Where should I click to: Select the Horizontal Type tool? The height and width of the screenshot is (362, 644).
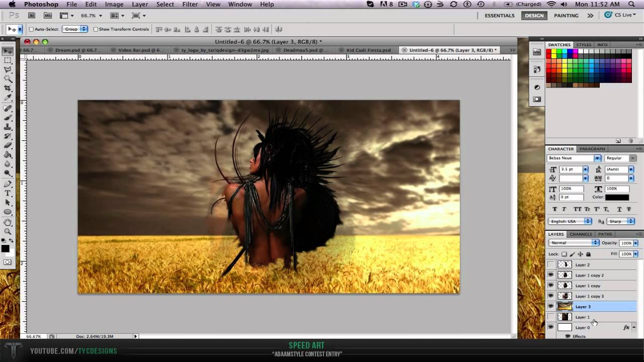[8, 194]
